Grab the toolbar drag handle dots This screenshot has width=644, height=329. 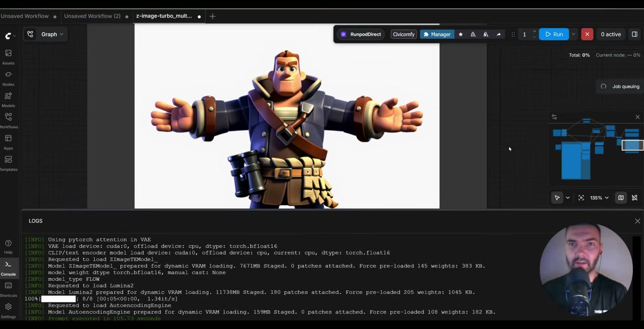coord(513,34)
